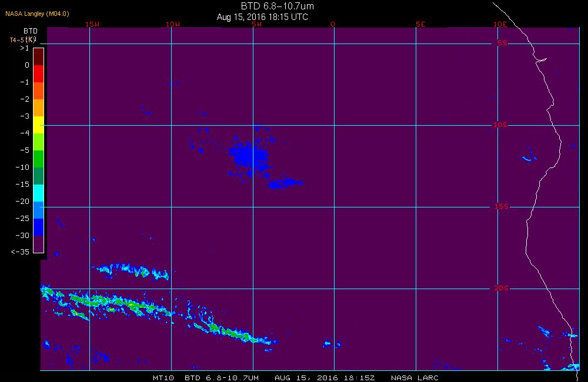Click the NASA Langley (M04.0) label

[37, 14]
